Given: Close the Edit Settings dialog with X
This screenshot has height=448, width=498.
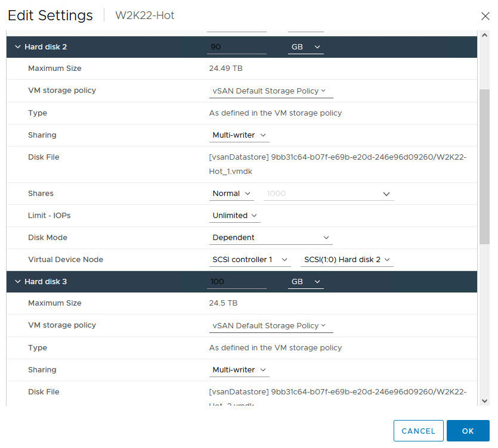Looking at the screenshot, I should pos(485,16).
